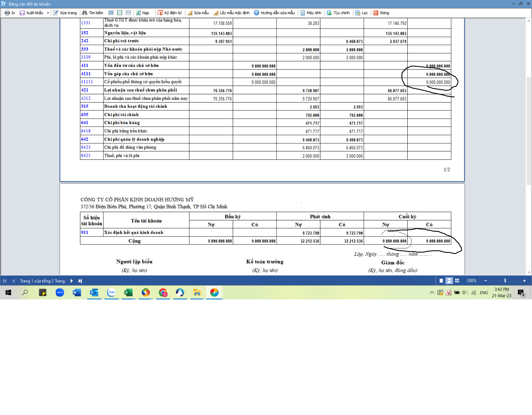Viewport: 532px width, 415px height.
Task: Open Hướng dẫn sửa mẫu help
Action: coord(274,13)
